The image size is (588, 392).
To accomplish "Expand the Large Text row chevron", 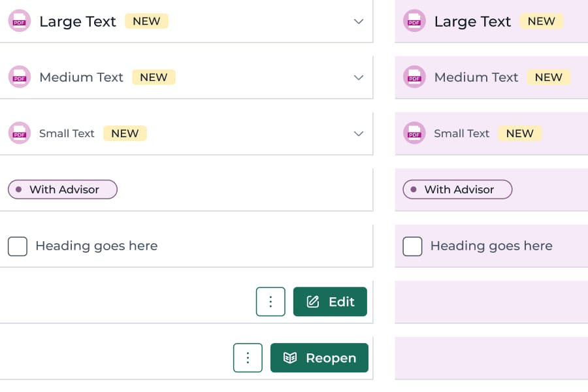I will click(x=359, y=22).
